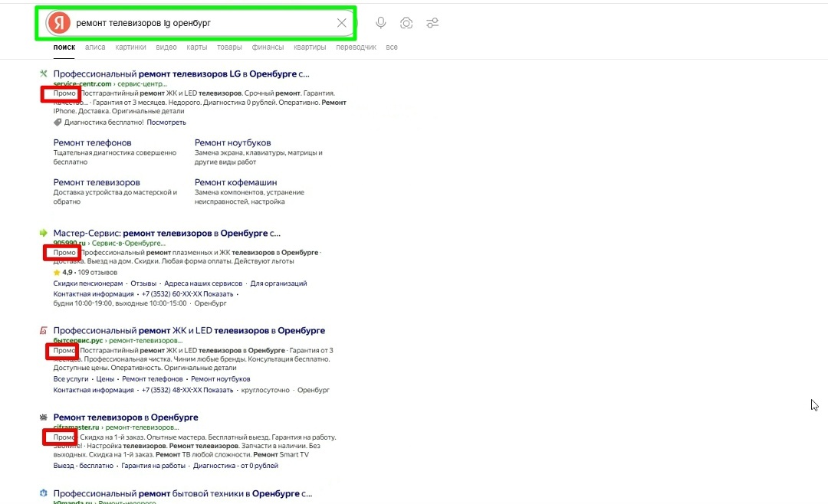Open 'Скидки пенсионерам' link
Image resolution: width=828 pixels, height=504 pixels.
pos(87,283)
